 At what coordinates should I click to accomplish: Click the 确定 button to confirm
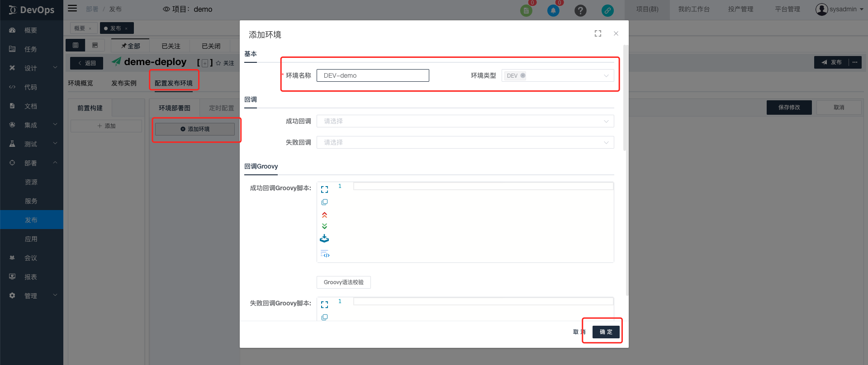606,332
